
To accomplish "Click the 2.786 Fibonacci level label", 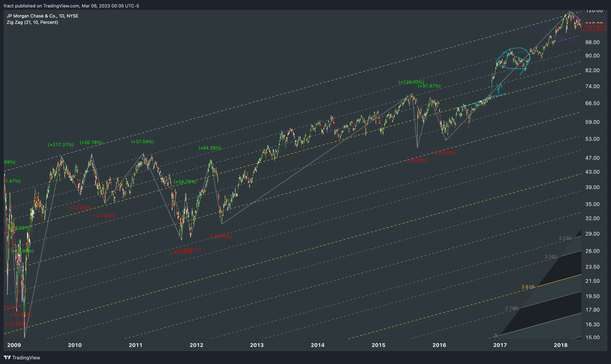I will pyautogui.click(x=512, y=309).
